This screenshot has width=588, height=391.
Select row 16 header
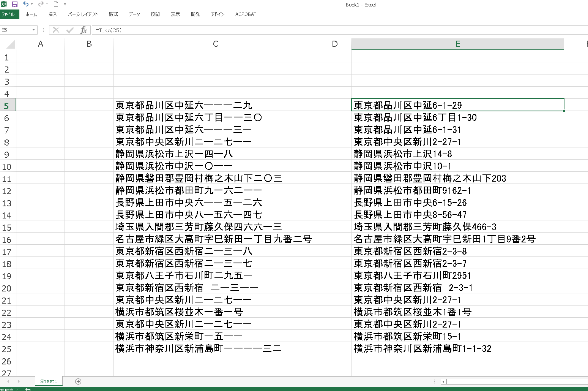point(8,240)
